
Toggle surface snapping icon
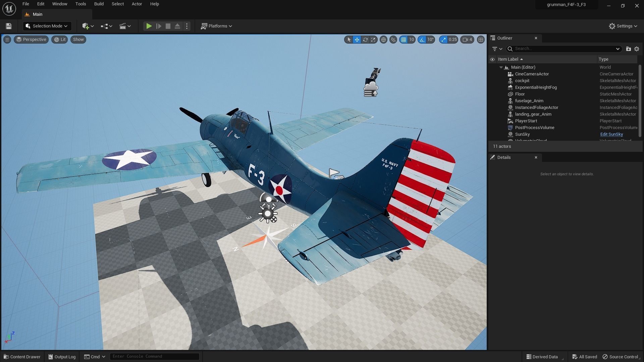coord(393,40)
